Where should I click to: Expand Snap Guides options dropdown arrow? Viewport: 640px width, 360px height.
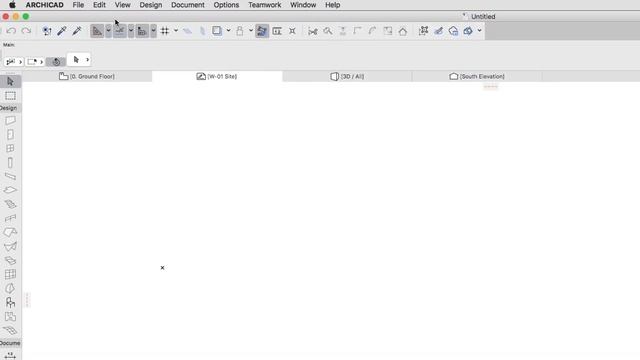[131, 31]
